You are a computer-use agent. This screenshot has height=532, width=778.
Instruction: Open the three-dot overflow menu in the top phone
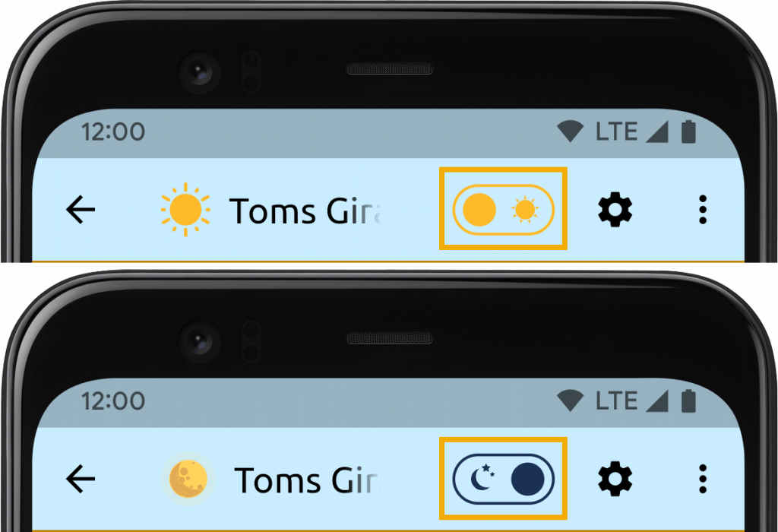[x=703, y=210]
